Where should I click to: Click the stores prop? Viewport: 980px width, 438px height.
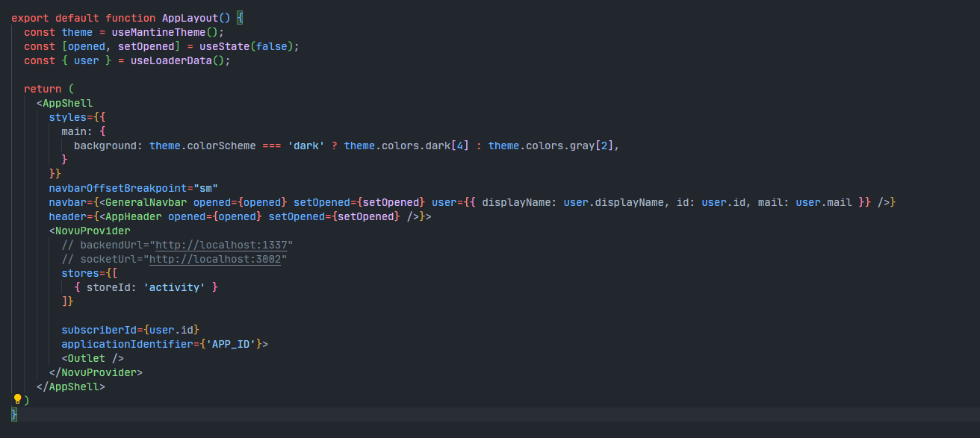(81, 273)
